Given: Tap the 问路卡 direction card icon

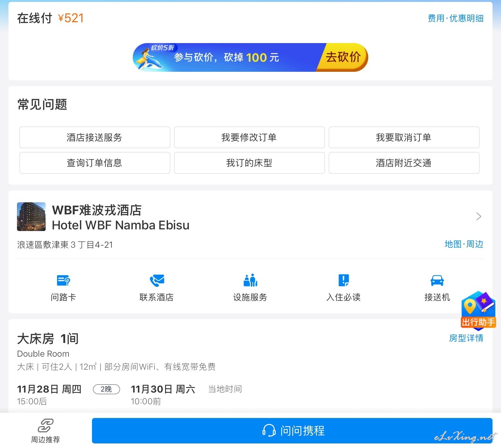Looking at the screenshot, I should tap(63, 280).
